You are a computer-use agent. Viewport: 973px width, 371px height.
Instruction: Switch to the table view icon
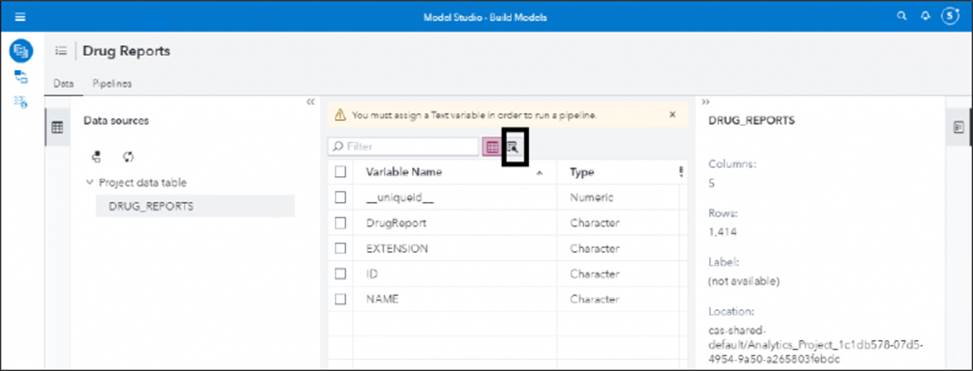coord(492,147)
